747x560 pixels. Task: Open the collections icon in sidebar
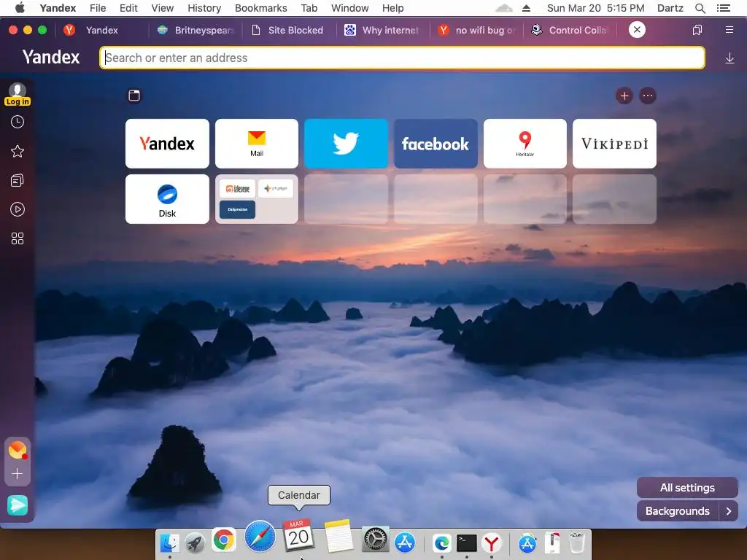click(x=18, y=181)
